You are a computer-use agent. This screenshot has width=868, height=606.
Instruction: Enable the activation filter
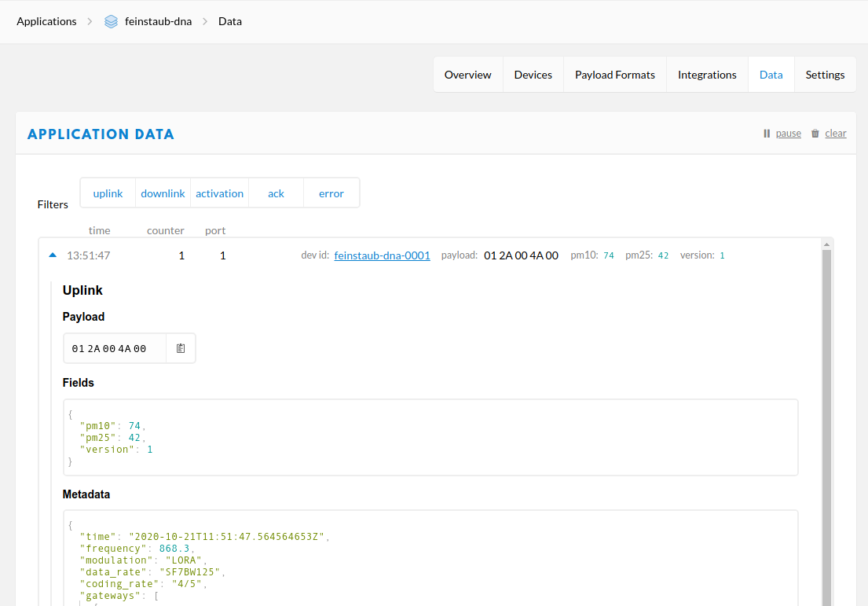coord(219,193)
